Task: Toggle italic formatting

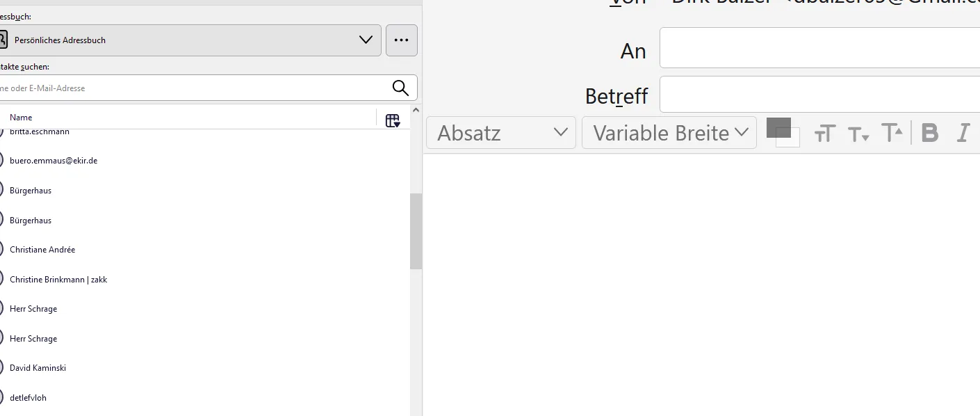Action: point(963,132)
